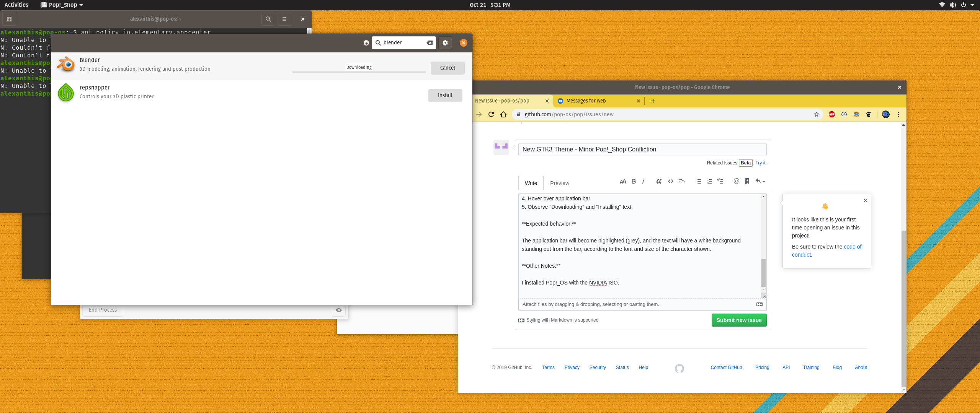980x413 pixels.
Task: Cancel the Blender download
Action: tap(448, 68)
